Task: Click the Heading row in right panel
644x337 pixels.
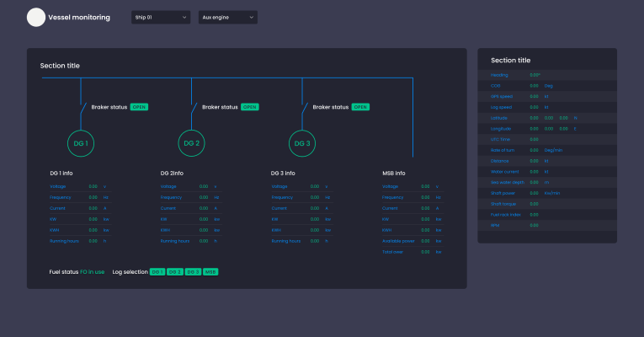Action: [x=547, y=75]
